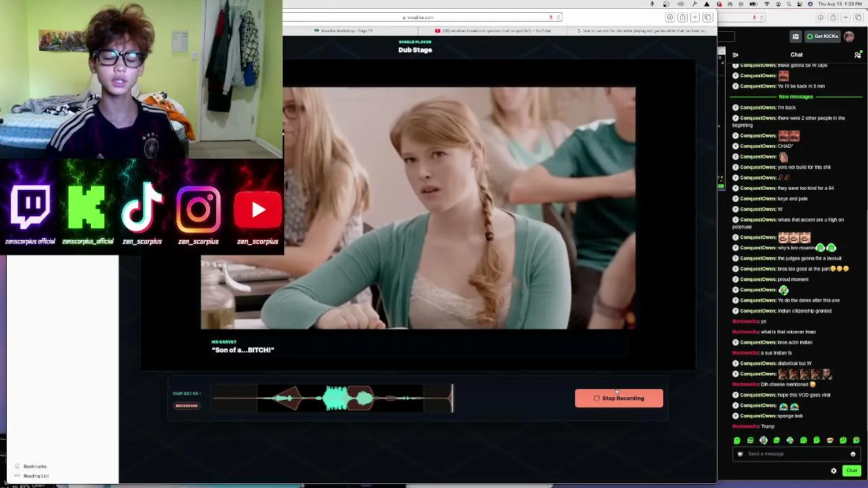Open Reading List in the sidebar
Image resolution: width=868 pixels, height=488 pixels.
click(36, 476)
